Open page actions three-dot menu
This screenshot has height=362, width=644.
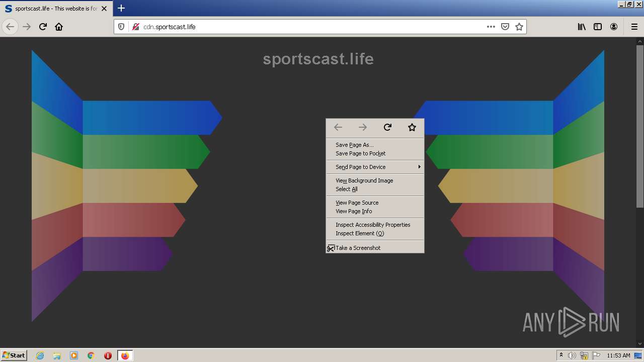491,27
